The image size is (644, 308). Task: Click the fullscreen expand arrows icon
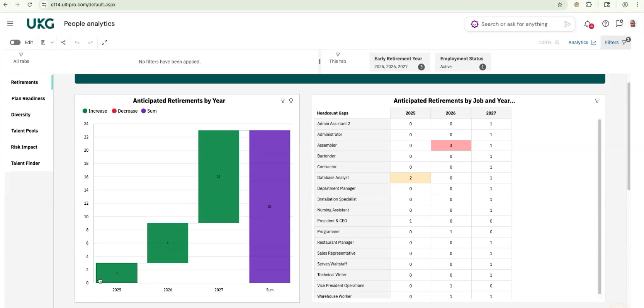click(x=104, y=43)
